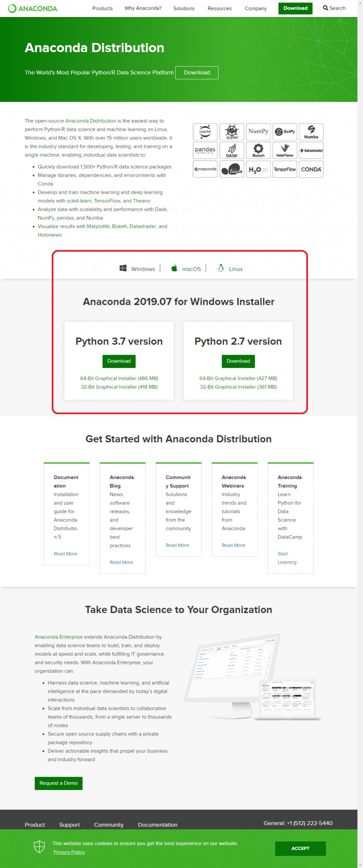Click the green Download button in header
Viewport: 363px width, 868px height.
click(x=295, y=8)
